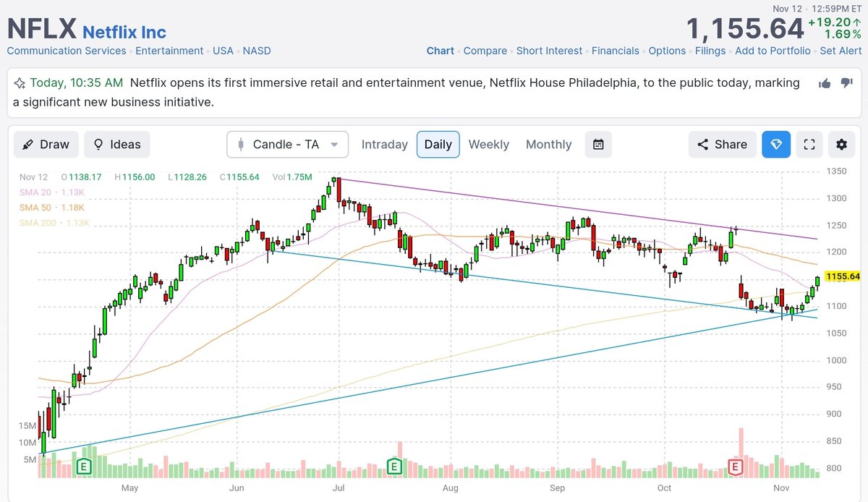Click the NASD exchange link
This screenshot has width=868, height=502.
258,51
